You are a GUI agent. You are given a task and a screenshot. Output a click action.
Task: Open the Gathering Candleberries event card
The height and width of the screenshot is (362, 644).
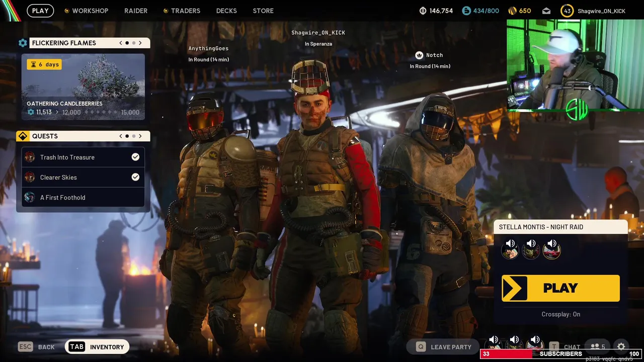[83, 87]
